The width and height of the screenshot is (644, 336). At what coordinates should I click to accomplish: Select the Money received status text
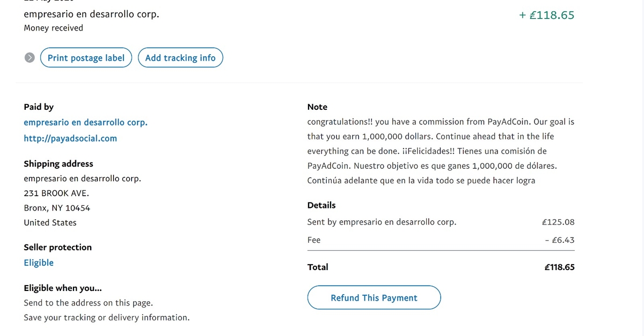53,28
